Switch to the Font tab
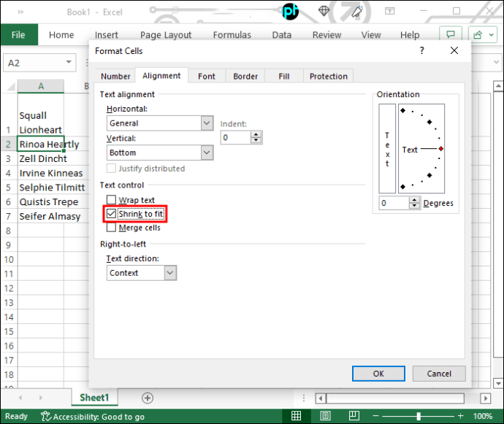Viewport: 504px width, 424px height. (207, 77)
